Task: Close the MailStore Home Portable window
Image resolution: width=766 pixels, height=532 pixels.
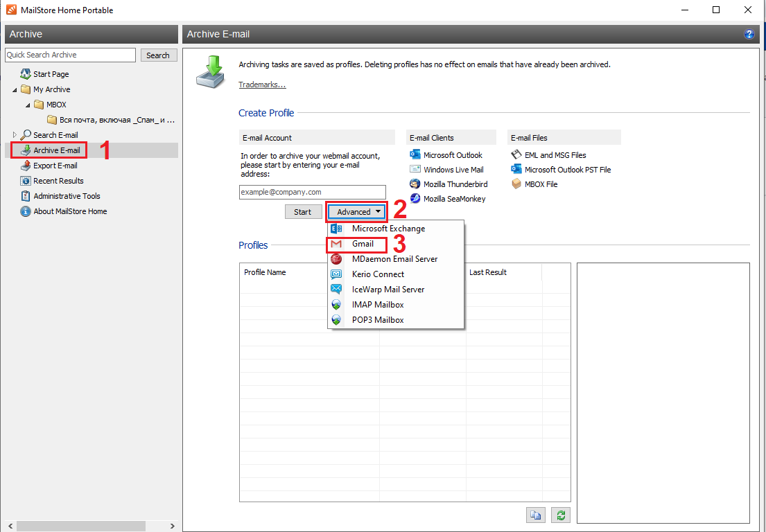Action: point(747,10)
